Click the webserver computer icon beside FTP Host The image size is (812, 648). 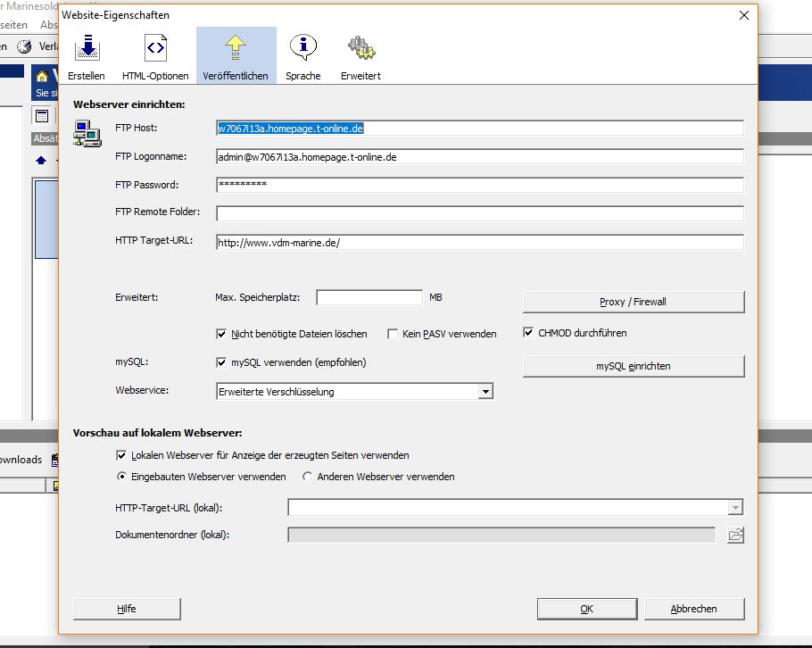coord(87,134)
